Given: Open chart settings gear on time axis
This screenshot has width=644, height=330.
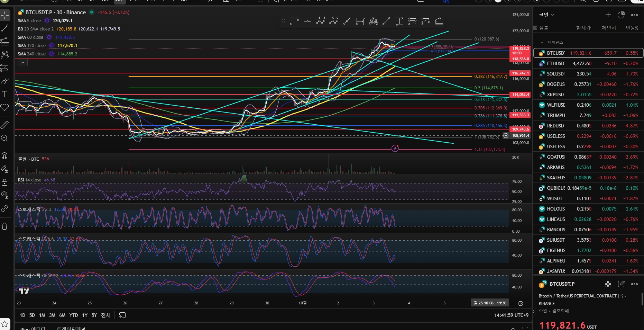Looking at the screenshot, I should [521, 303].
